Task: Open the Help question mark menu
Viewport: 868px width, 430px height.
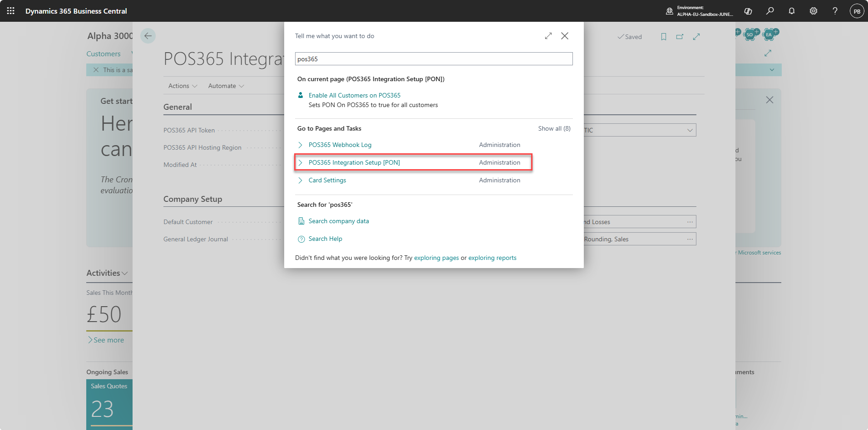Action: click(x=835, y=11)
